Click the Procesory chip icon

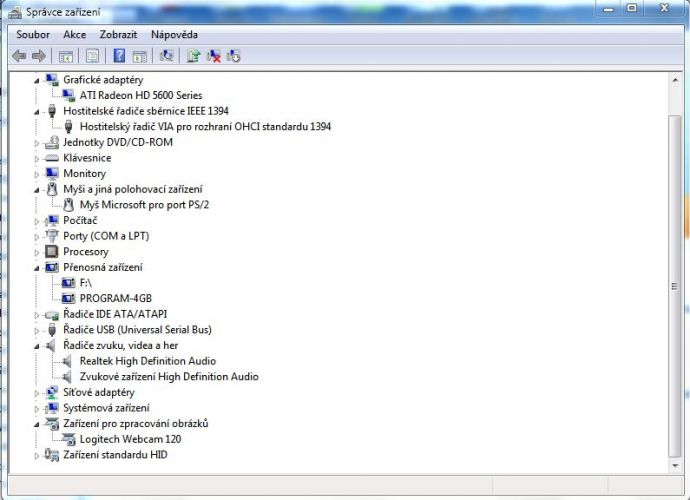pyautogui.click(x=52, y=251)
